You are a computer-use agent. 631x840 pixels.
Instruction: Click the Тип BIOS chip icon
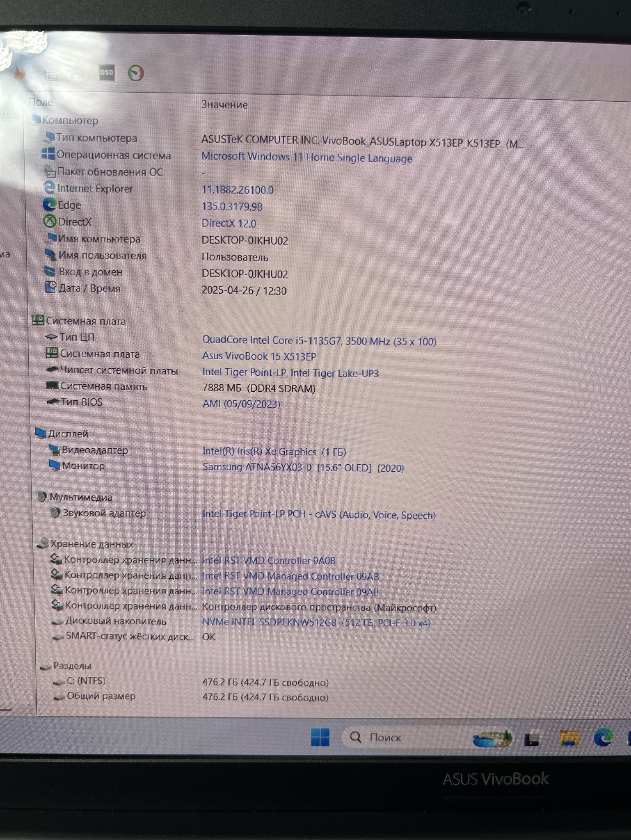click(53, 402)
